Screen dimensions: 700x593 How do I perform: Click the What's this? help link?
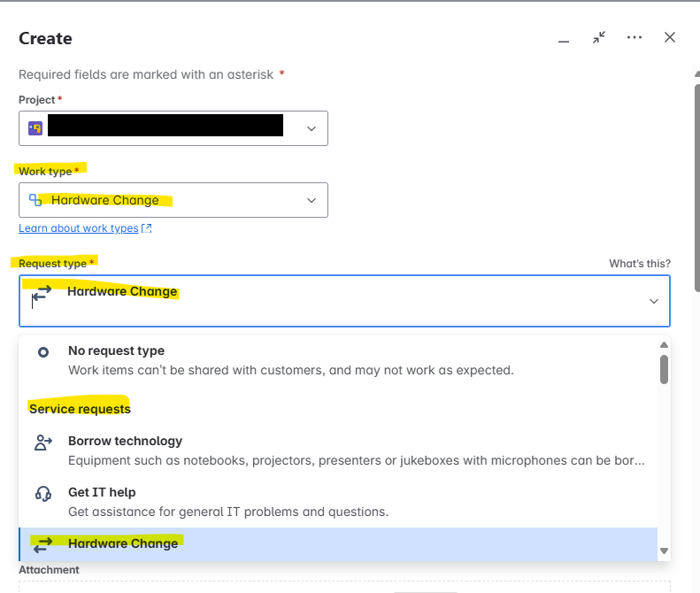[640, 264]
